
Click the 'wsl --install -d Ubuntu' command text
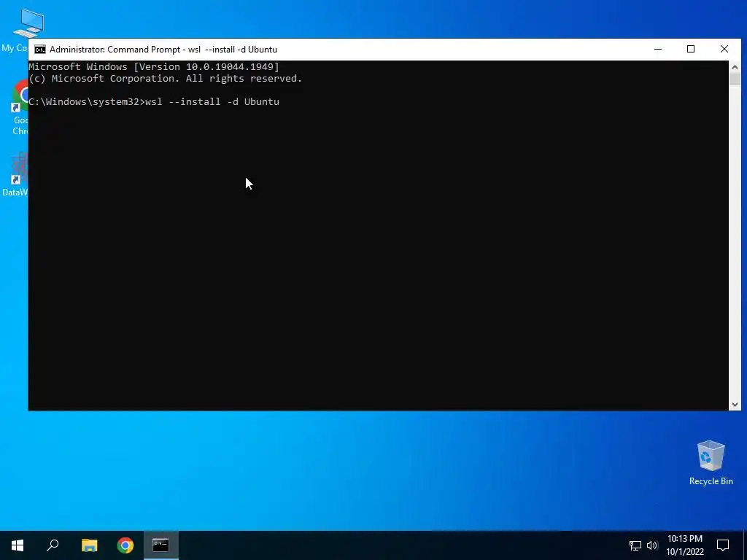click(x=212, y=102)
